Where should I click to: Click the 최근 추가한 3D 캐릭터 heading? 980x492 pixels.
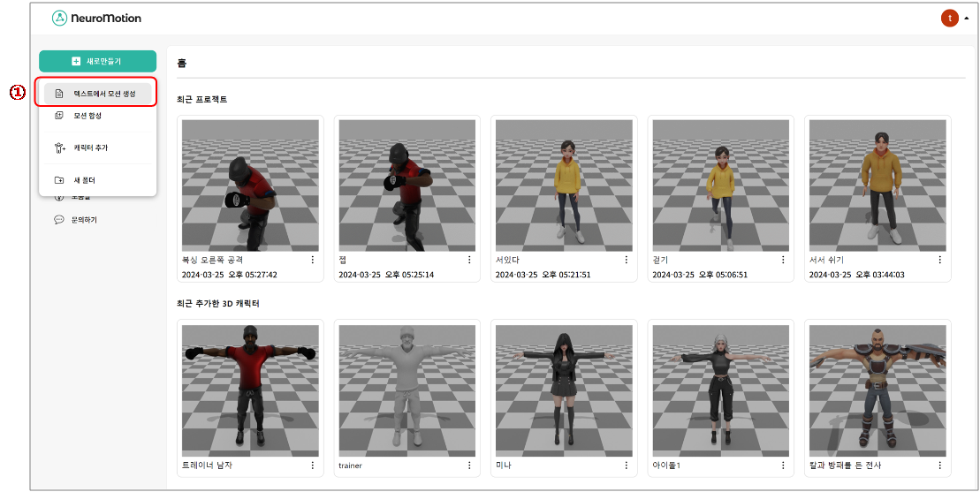point(218,304)
